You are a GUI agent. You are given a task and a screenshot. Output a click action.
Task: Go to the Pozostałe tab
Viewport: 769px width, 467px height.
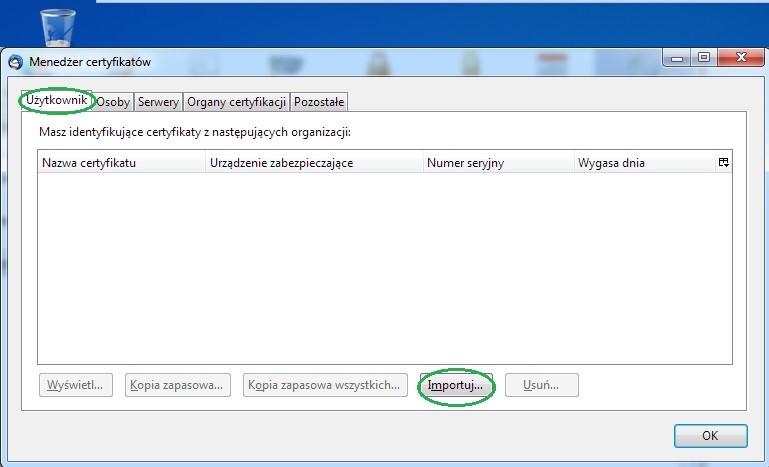319,102
